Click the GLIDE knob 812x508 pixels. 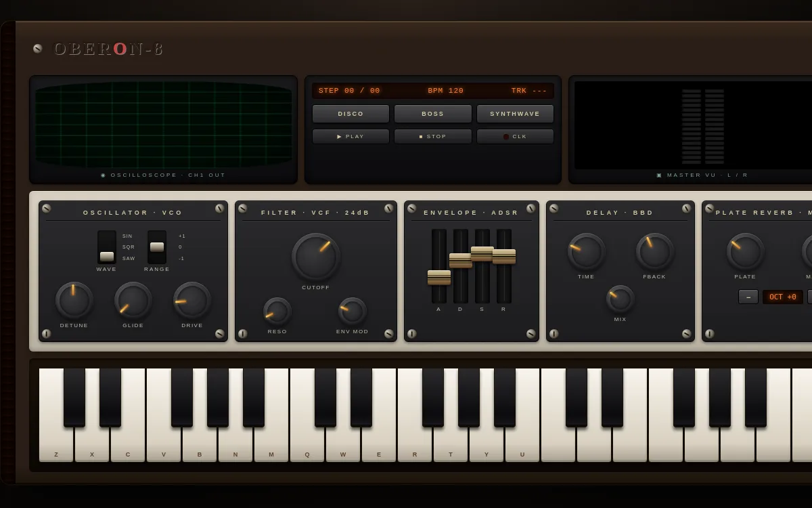click(133, 300)
